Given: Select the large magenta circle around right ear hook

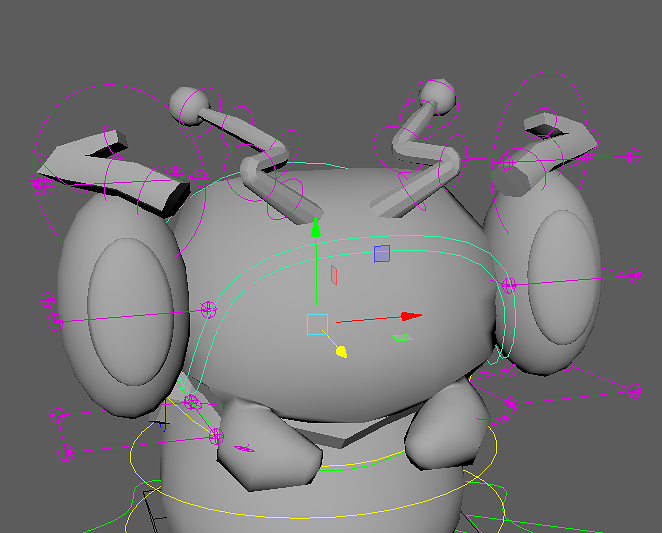Looking at the screenshot, I should [540, 152].
